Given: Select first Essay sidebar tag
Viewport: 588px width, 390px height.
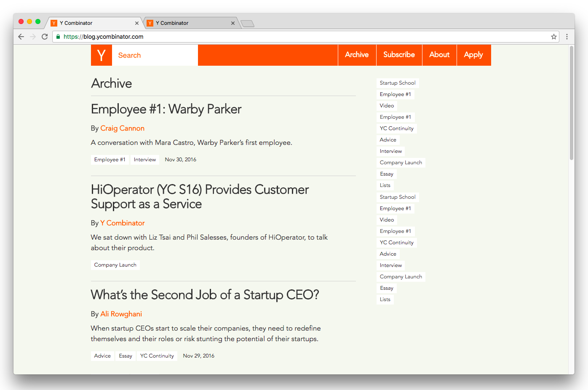Looking at the screenshot, I should click(x=387, y=174).
